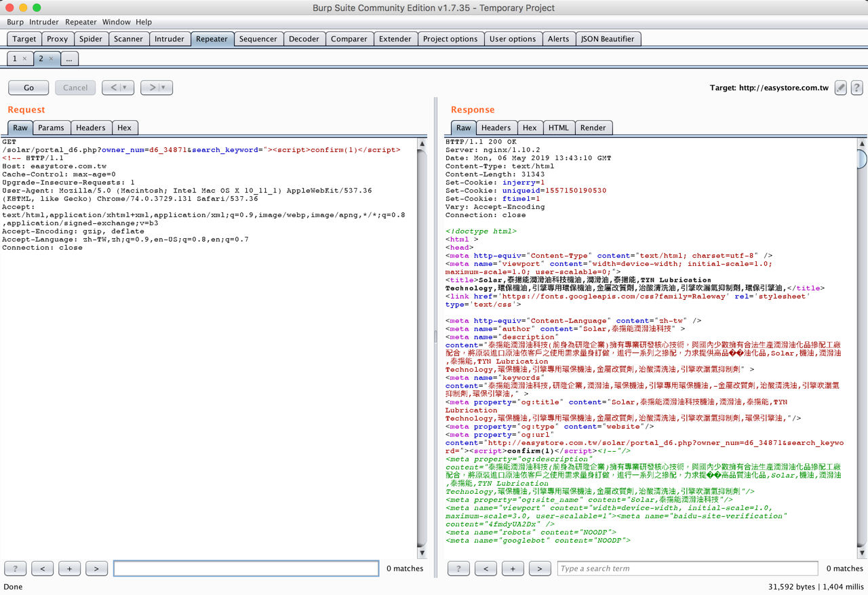Click the plus button under response pane

click(x=513, y=569)
